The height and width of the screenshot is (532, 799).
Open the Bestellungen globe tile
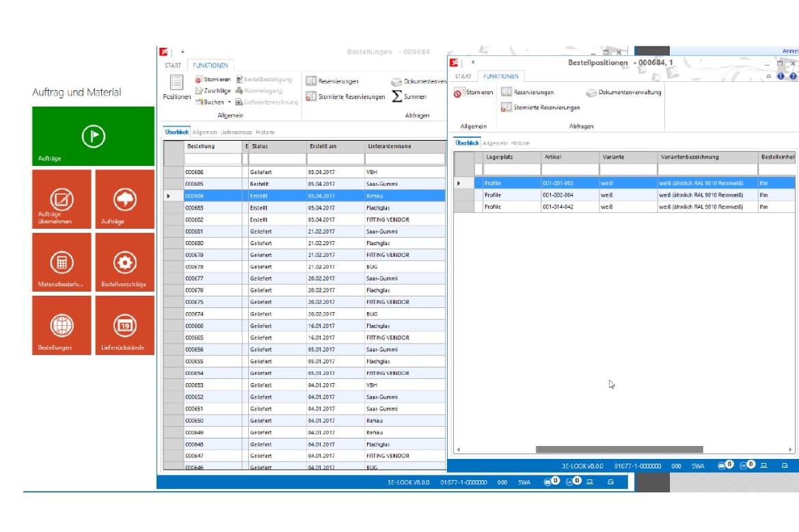pyautogui.click(x=62, y=325)
